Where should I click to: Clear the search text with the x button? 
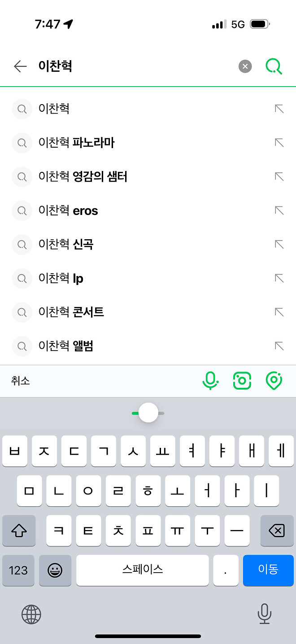pos(245,66)
